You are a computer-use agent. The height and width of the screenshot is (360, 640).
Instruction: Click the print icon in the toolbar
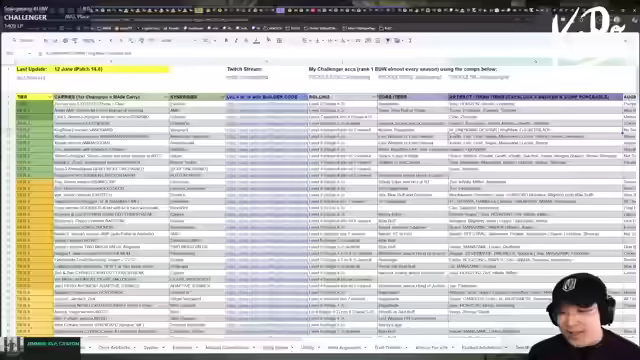tap(65, 40)
